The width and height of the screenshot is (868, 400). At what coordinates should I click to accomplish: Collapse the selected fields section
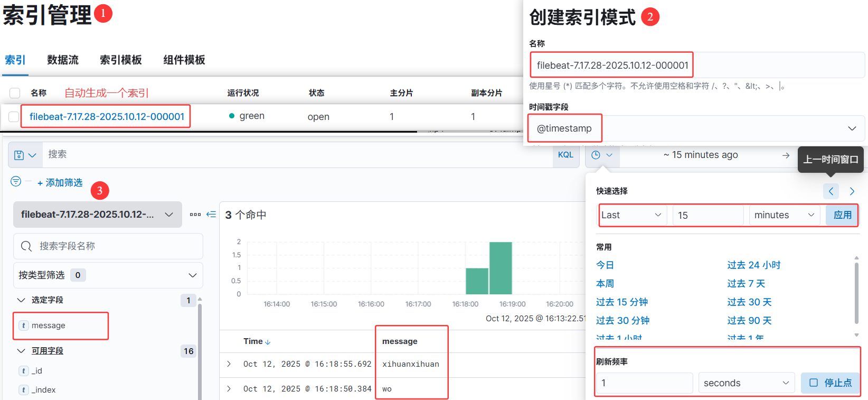[21, 300]
